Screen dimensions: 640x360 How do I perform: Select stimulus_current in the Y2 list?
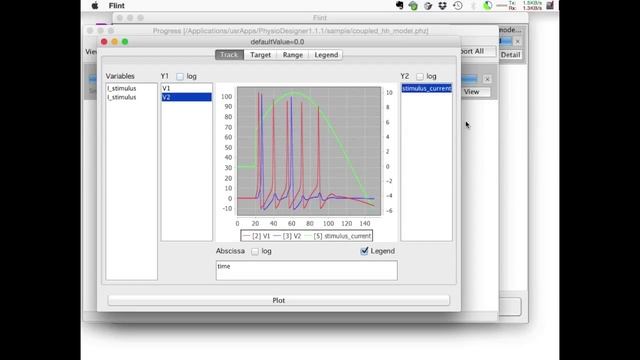pyautogui.click(x=427, y=88)
